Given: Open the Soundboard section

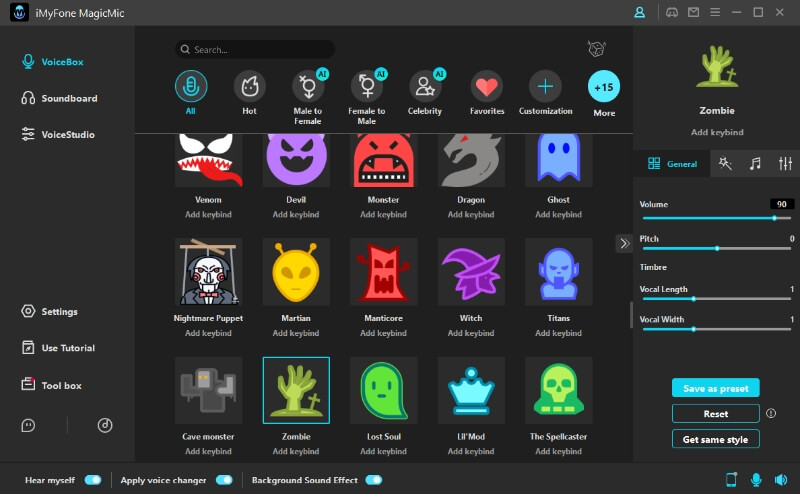Looking at the screenshot, I should pyautogui.click(x=59, y=98).
